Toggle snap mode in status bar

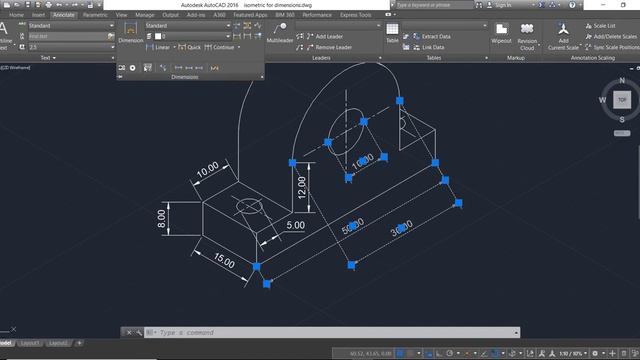click(x=410, y=353)
